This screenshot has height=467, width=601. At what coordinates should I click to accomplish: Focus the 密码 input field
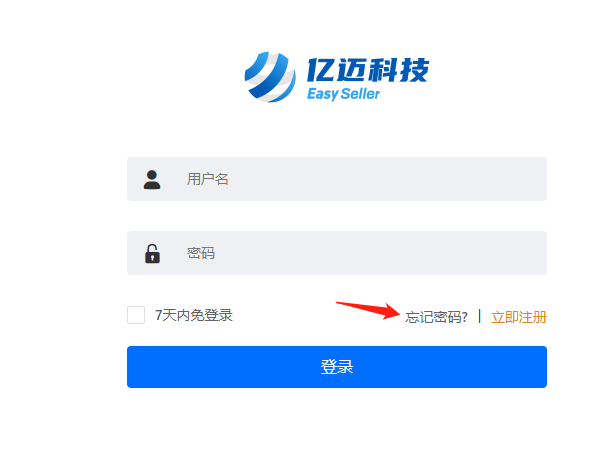tap(337, 253)
